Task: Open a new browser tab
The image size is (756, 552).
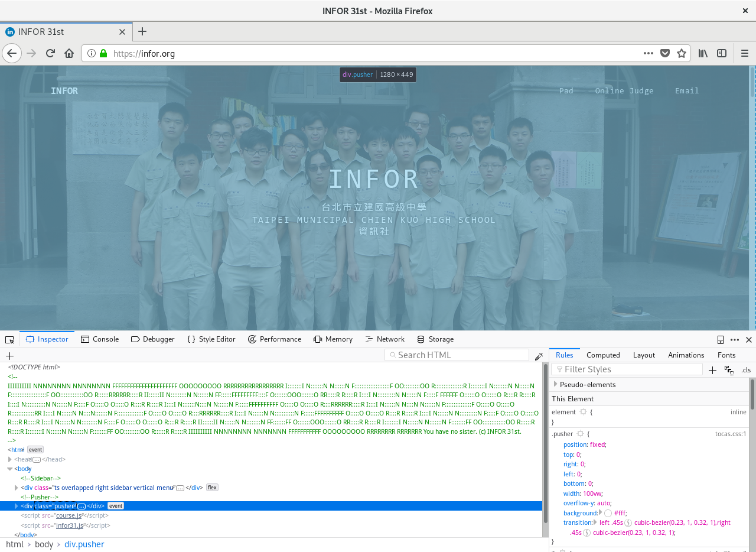Action: pyautogui.click(x=142, y=31)
